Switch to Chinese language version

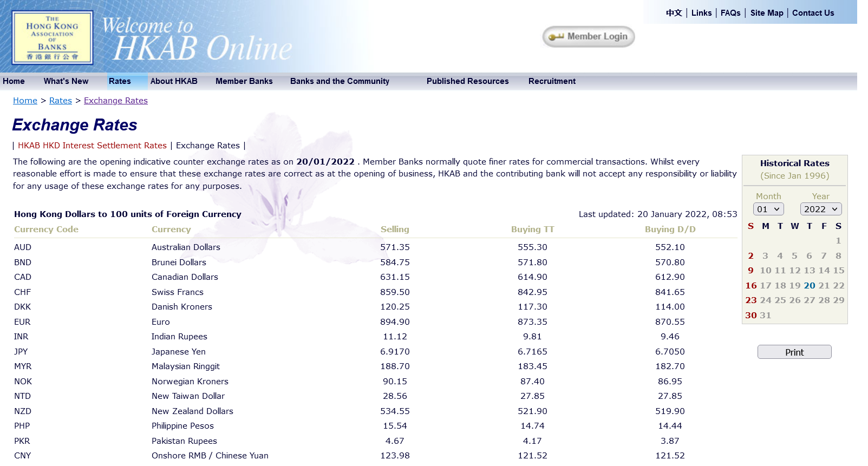tap(674, 13)
